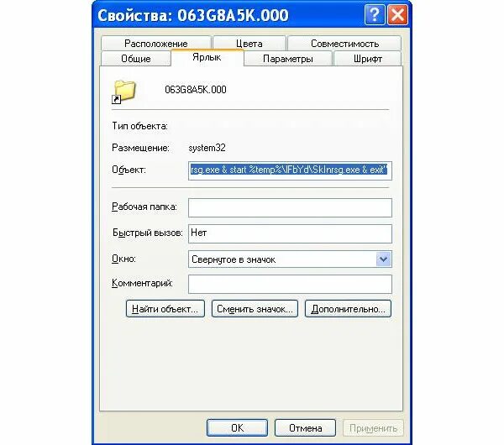Click the folder shortcut icon
This screenshot has width=504, height=445.
click(x=123, y=92)
